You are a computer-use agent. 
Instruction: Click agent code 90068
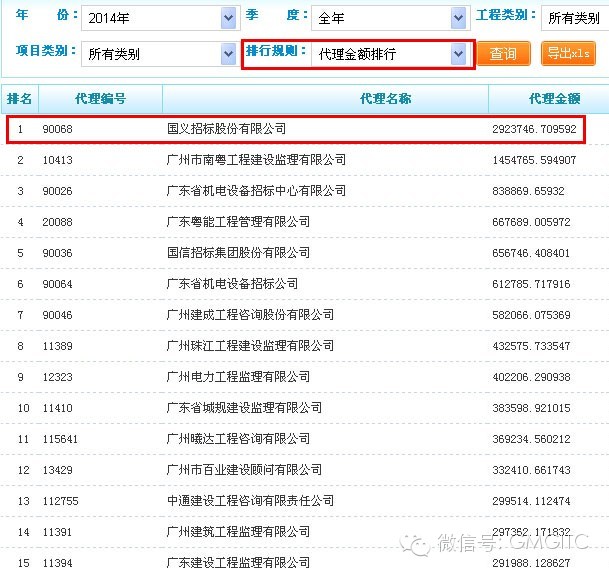tap(57, 129)
